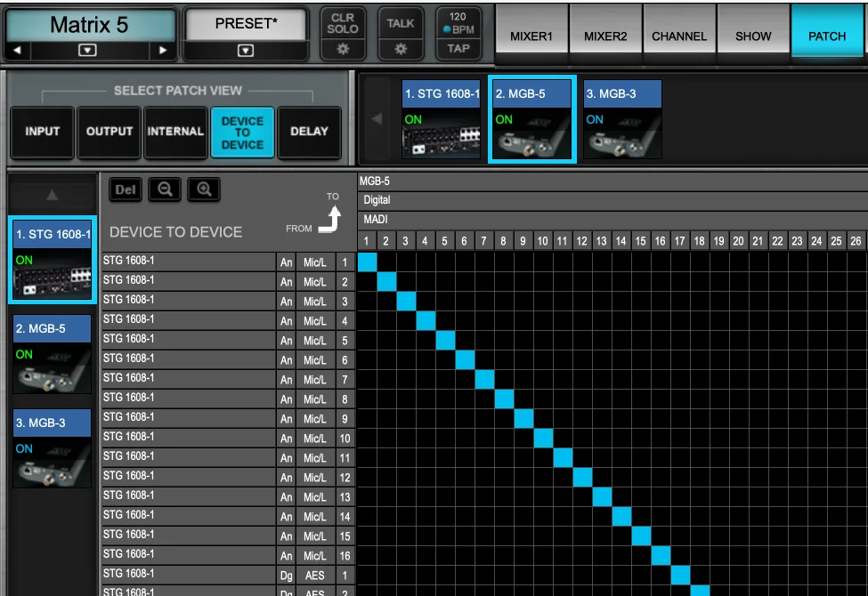The height and width of the screenshot is (596, 868).
Task: Remove the patch from Mic/L 8 to MADI 8
Action: tap(504, 399)
